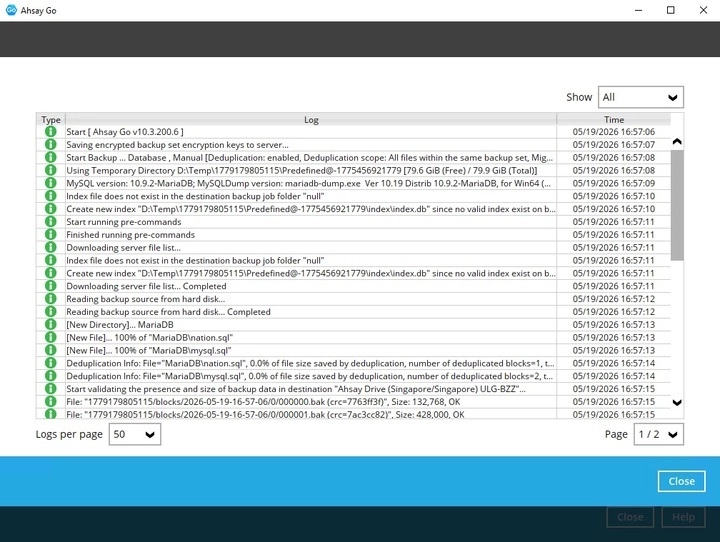This screenshot has height=542, width=720.
Task: Click the Log column header
Action: click(311, 119)
